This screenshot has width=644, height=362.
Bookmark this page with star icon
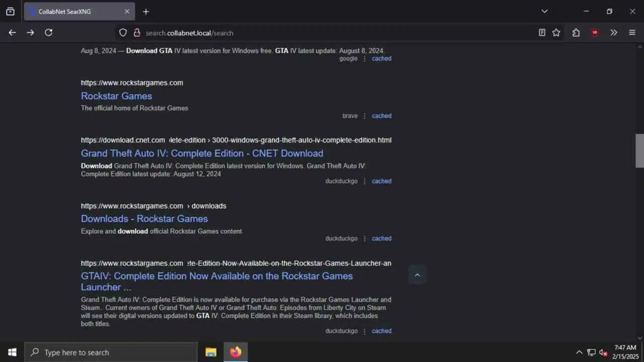[x=556, y=33]
